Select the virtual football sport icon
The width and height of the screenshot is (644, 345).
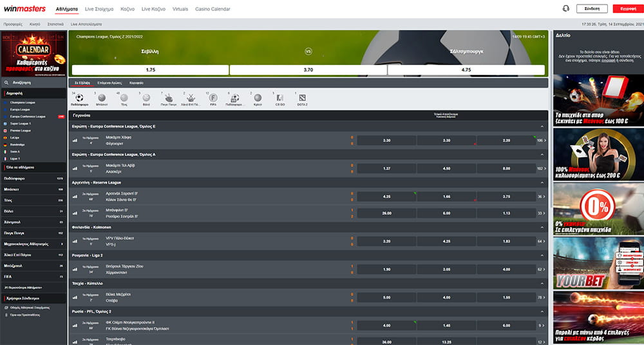235,98
